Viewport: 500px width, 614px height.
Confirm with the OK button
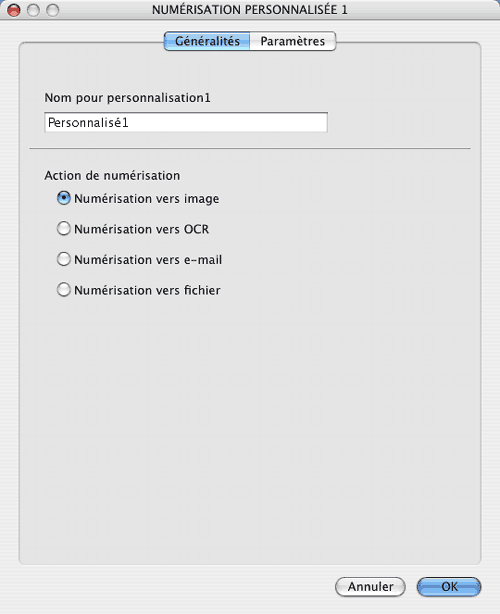(449, 587)
